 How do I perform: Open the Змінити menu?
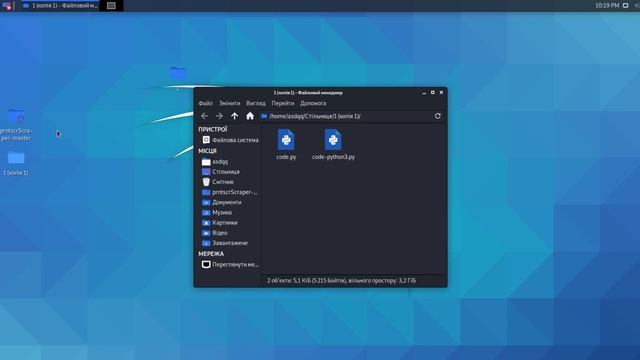[229, 103]
